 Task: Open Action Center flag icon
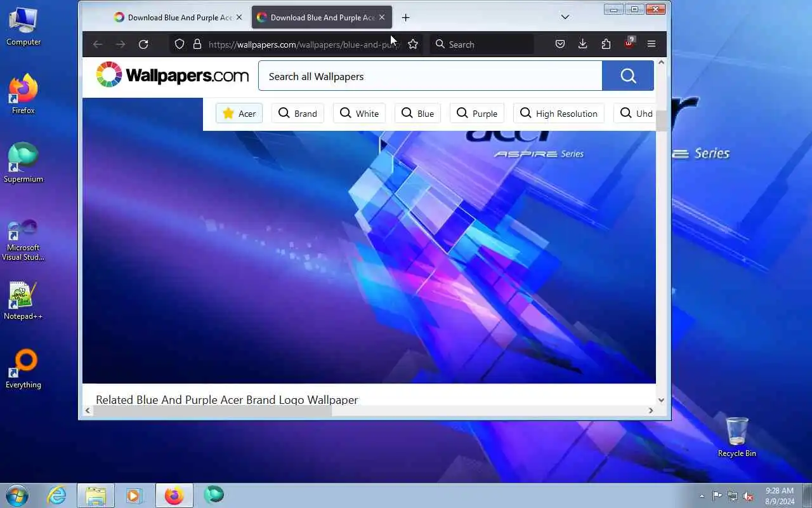tap(717, 496)
